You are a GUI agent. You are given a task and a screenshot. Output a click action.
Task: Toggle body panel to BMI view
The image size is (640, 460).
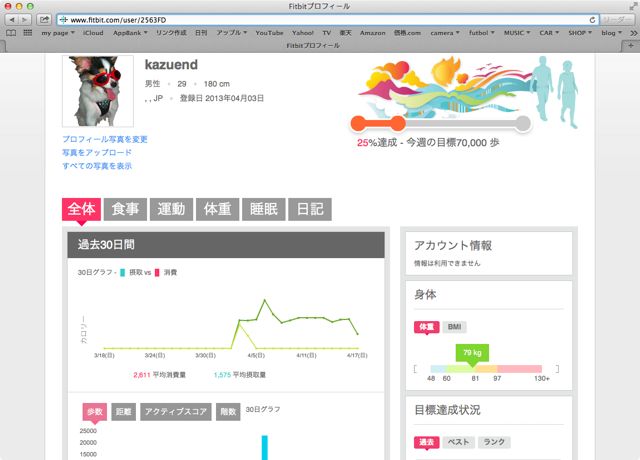click(x=454, y=327)
